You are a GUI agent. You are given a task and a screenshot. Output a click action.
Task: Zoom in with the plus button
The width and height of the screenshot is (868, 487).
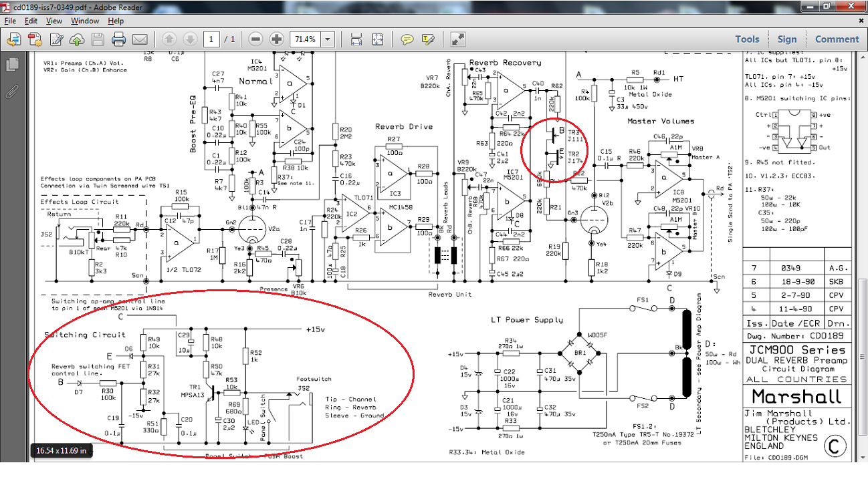276,39
